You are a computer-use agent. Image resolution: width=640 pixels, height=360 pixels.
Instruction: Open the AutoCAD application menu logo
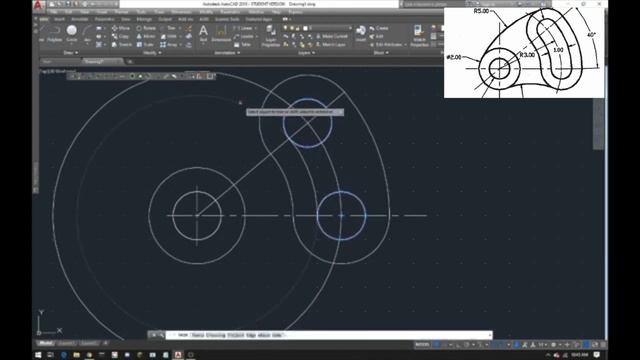pyautogui.click(x=38, y=5)
